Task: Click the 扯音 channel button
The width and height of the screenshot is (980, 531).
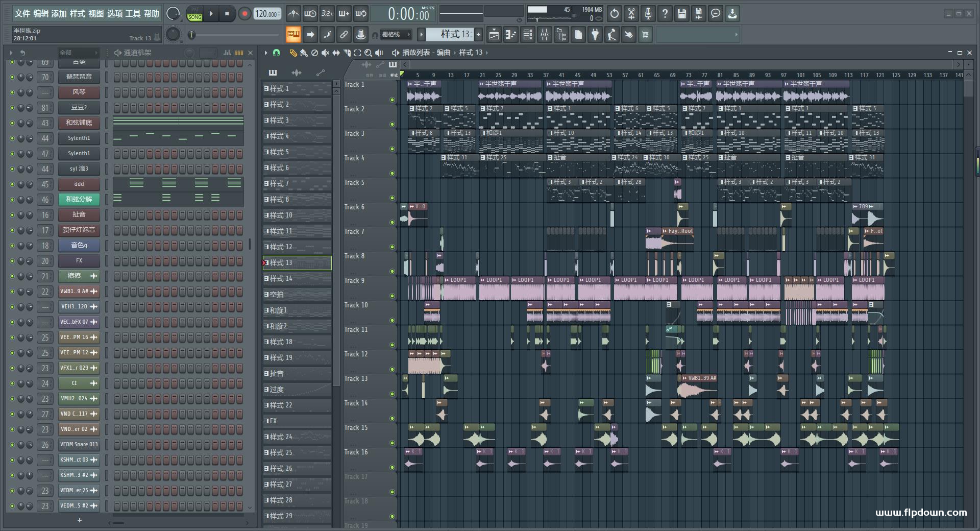Action: point(79,215)
